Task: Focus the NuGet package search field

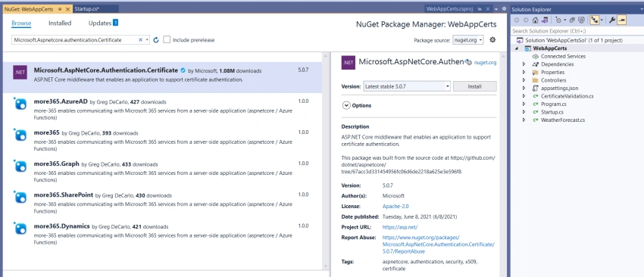Action: click(x=75, y=40)
